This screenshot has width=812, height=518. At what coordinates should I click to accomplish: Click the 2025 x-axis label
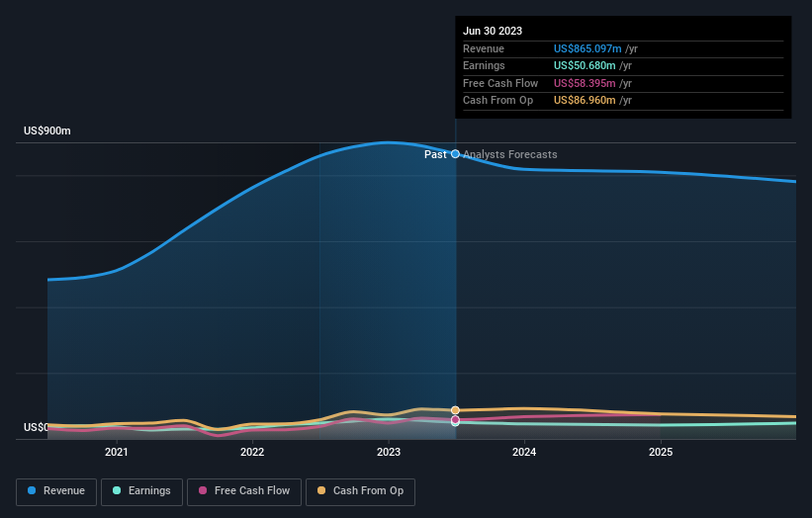pos(661,453)
